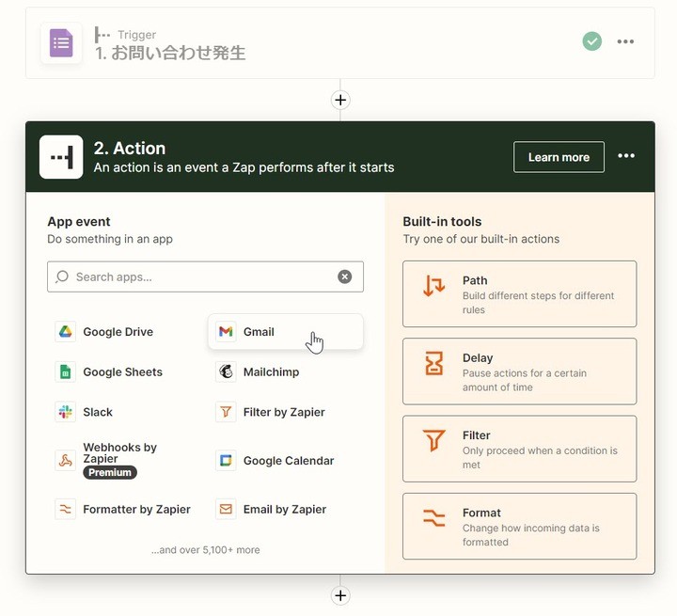The image size is (677, 616).
Task: Click the search magnifier icon
Action: tap(62, 276)
